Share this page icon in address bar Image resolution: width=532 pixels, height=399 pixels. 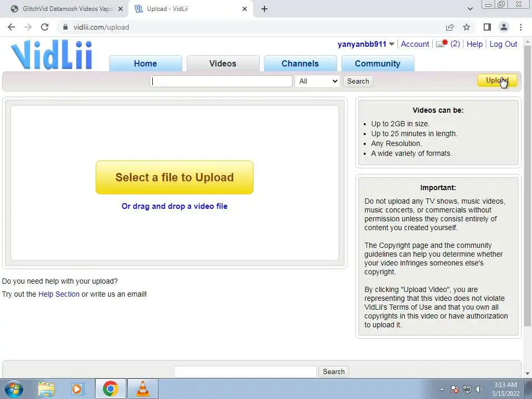click(450, 27)
